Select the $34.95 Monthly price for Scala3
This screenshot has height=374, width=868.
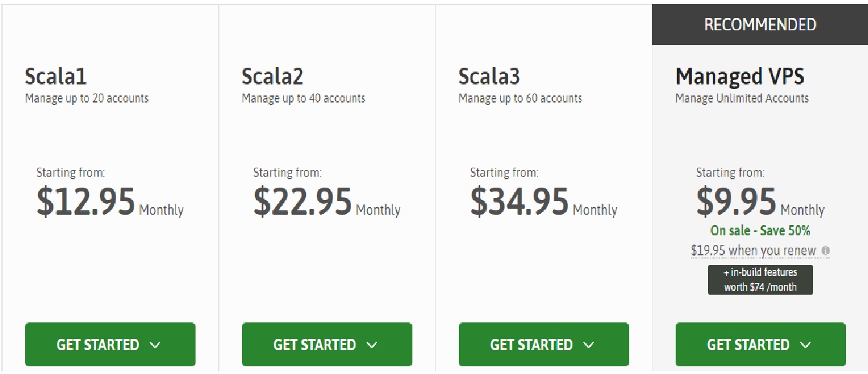544,201
